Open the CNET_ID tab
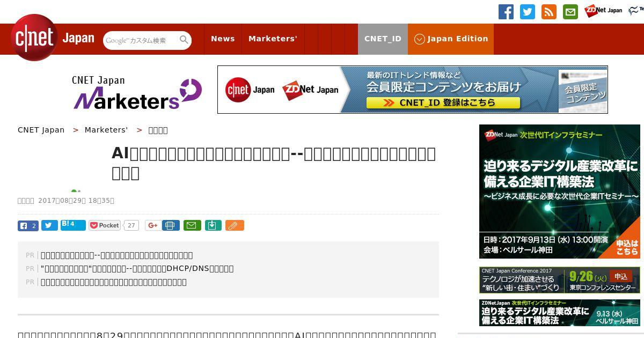The height and width of the screenshot is (338, 644). click(x=383, y=39)
